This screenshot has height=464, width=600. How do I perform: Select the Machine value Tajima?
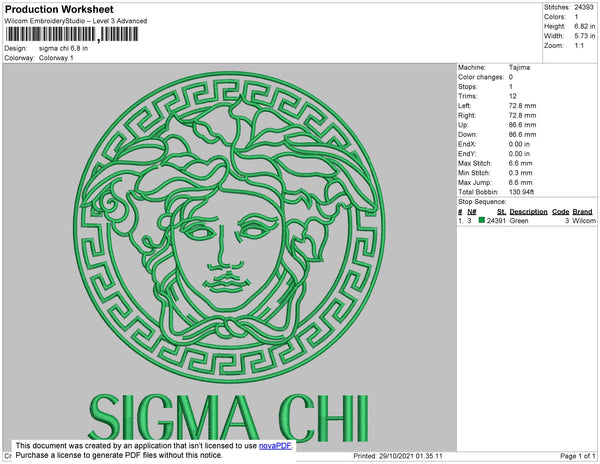pyautogui.click(x=519, y=67)
